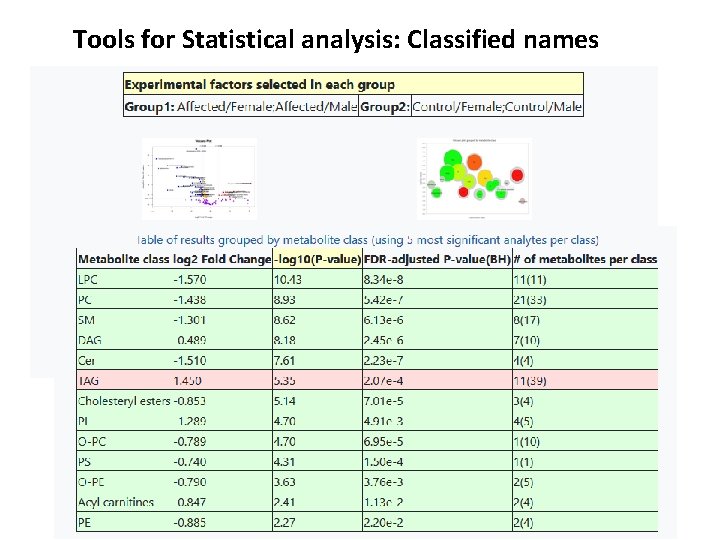Click the '-log10(P-value)' column header
720x540 pixels.
click(317, 259)
